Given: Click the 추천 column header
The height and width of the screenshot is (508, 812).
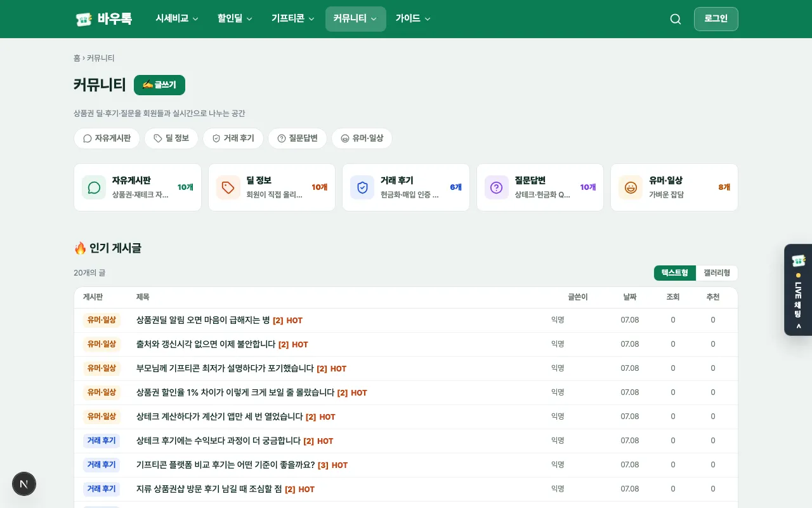Looking at the screenshot, I should pyautogui.click(x=713, y=297).
